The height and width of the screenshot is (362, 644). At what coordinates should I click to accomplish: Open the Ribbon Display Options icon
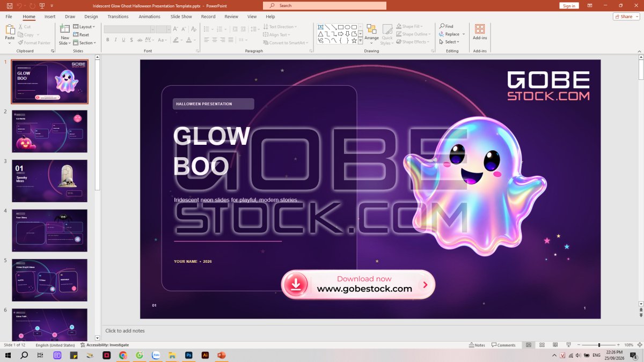click(x=590, y=5)
